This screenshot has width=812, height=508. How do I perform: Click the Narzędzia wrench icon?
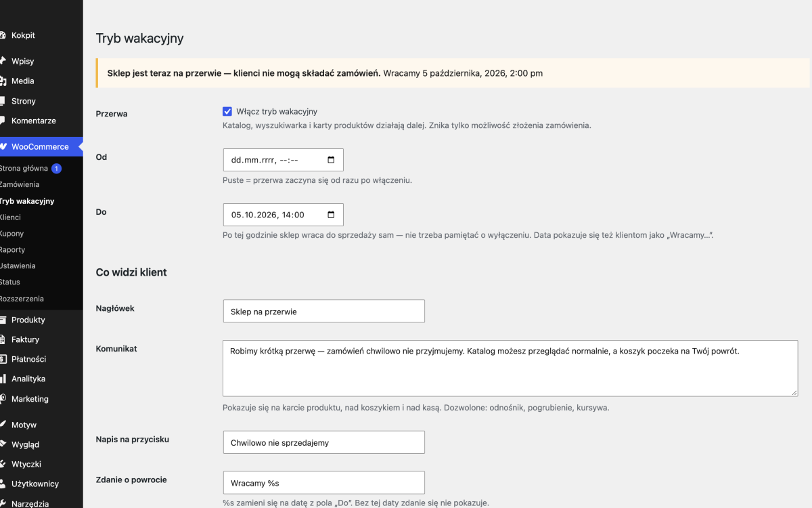[x=3, y=503]
